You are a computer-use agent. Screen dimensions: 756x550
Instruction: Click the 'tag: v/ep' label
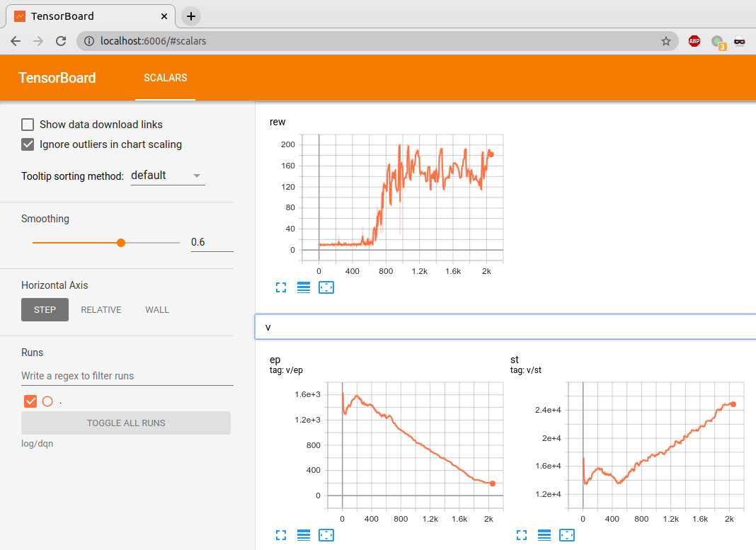coord(286,370)
